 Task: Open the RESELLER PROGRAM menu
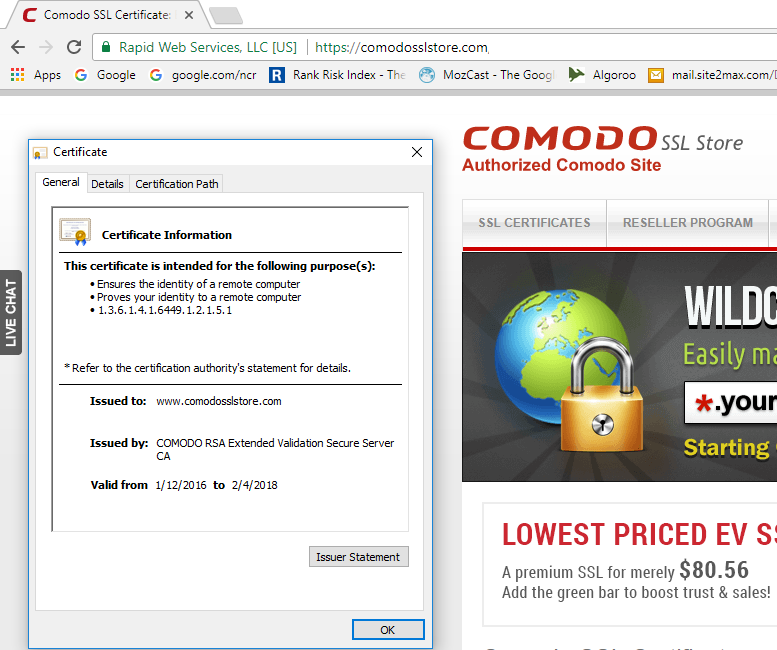point(688,222)
